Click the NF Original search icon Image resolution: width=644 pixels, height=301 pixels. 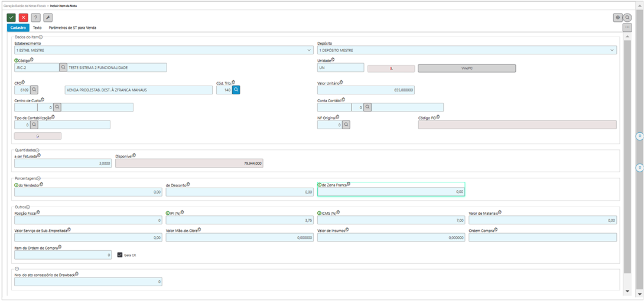point(346,125)
